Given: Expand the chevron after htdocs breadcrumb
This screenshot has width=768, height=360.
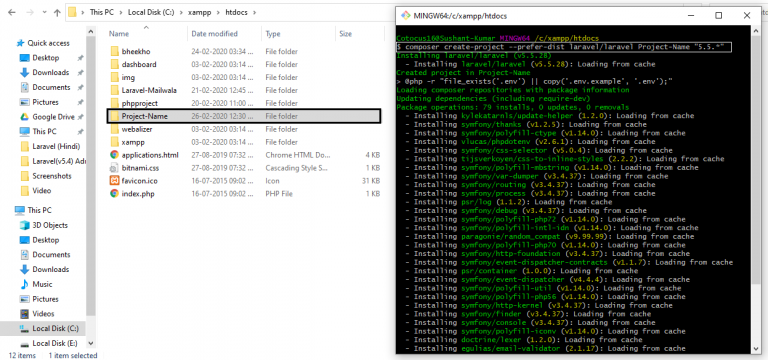Looking at the screenshot, I should pos(254,13).
